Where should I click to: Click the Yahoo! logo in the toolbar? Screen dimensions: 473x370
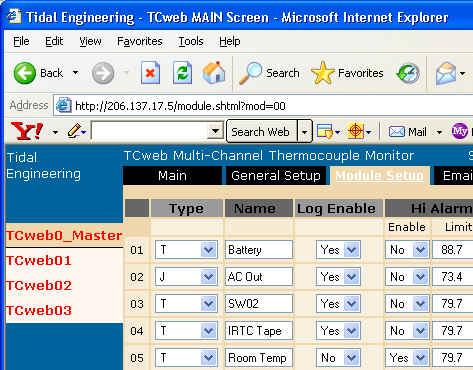pos(27,131)
